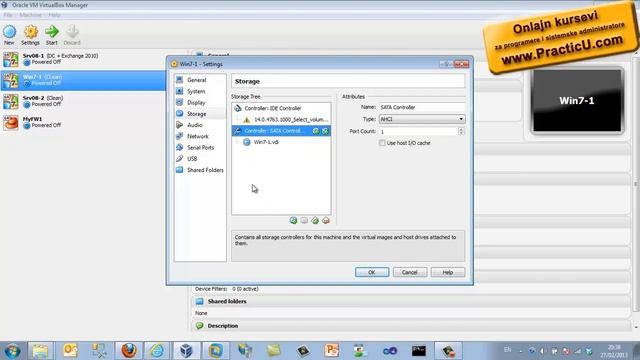
Task: Open the Display settings category
Action: tap(200, 102)
